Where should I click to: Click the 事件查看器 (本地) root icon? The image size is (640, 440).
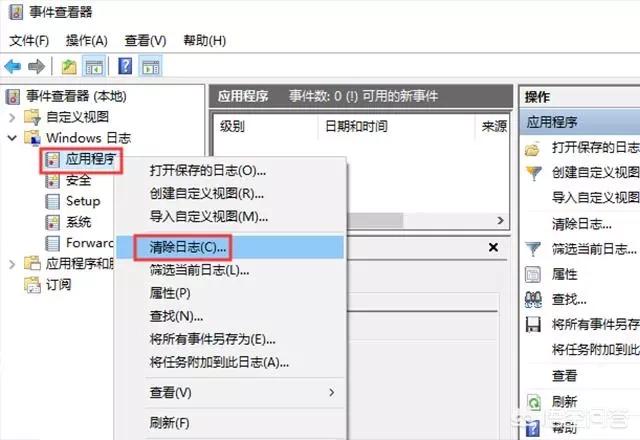pyautogui.click(x=13, y=97)
